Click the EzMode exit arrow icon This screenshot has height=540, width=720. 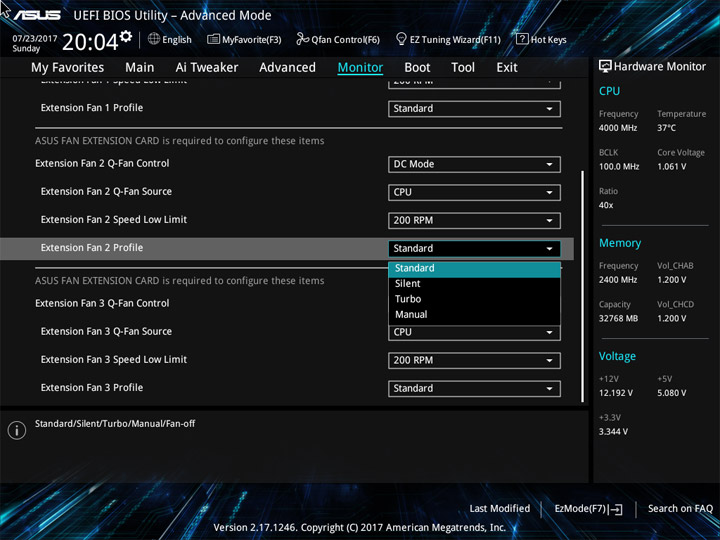point(616,509)
